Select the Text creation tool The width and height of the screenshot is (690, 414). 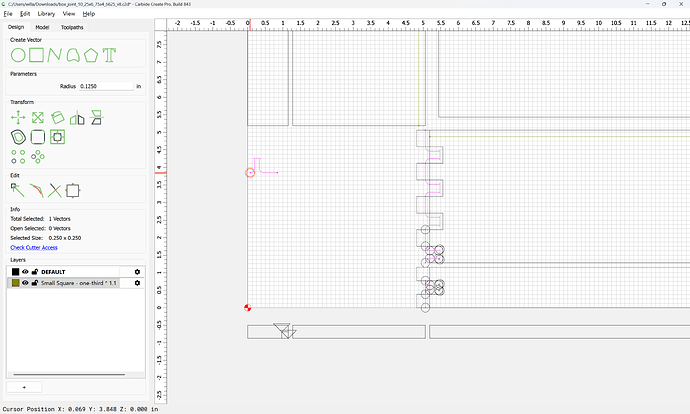(x=109, y=55)
